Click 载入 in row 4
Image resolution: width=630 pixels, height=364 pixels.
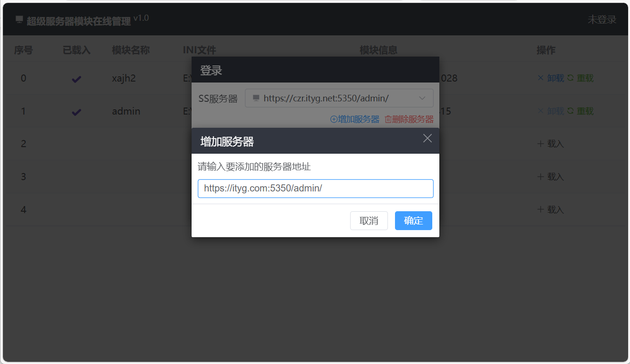click(551, 210)
